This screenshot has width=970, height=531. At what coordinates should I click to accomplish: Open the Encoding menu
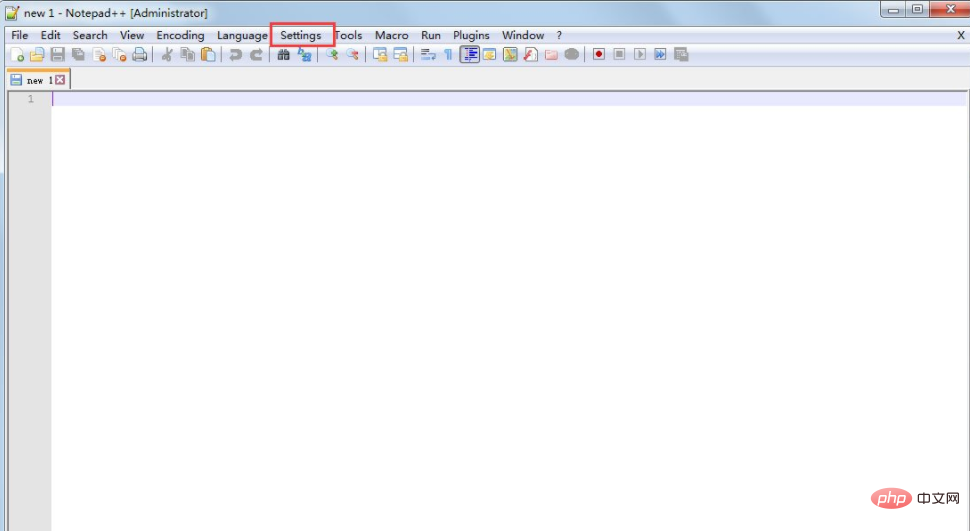[180, 35]
